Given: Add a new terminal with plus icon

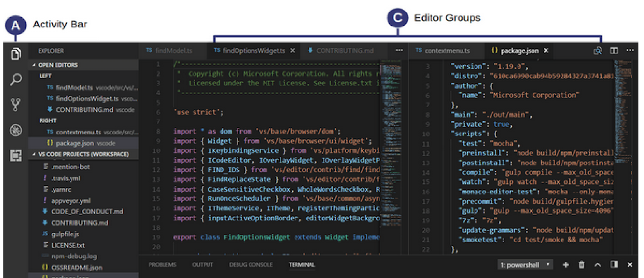Looking at the screenshot, I should 566,265.
